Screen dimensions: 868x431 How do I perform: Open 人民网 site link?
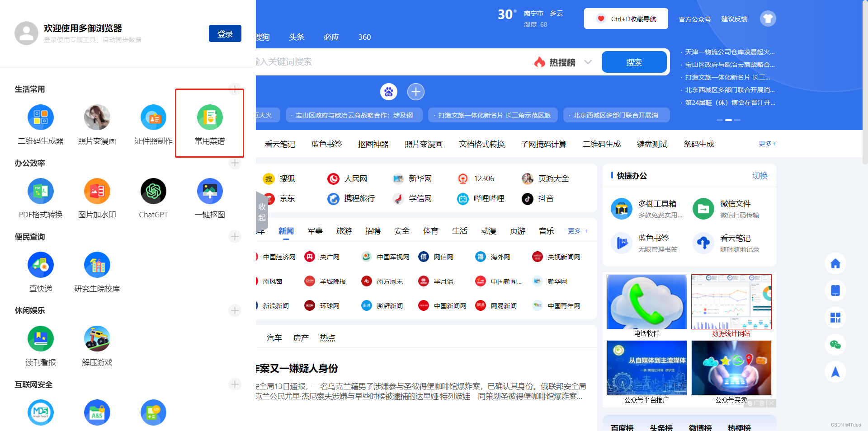coord(347,178)
